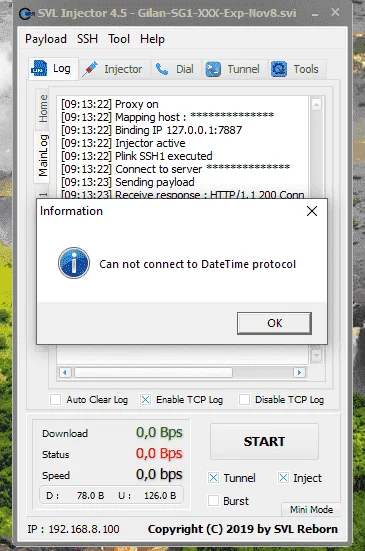
Task: Click the horizontal scroll left arrow
Action: (x=65, y=372)
